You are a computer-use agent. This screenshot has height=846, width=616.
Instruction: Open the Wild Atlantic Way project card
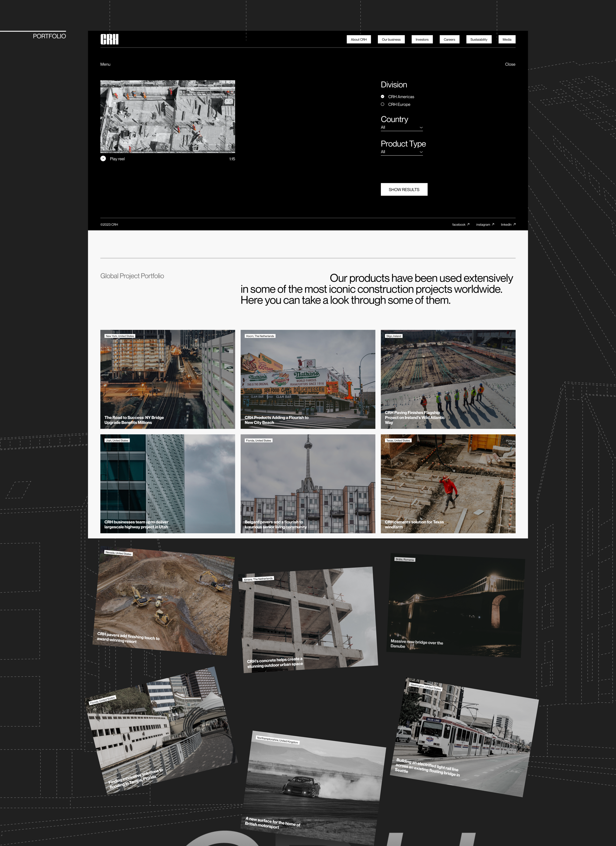(x=448, y=379)
